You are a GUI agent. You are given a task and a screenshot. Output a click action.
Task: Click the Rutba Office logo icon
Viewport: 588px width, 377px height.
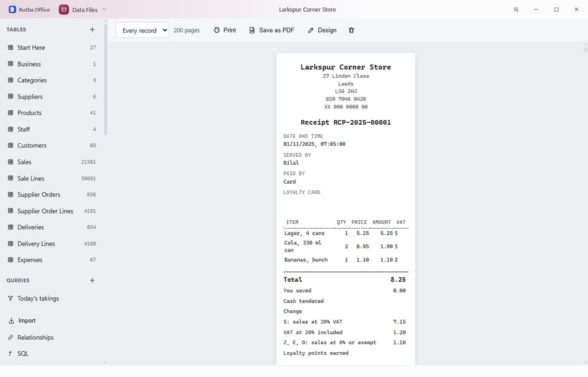pyautogui.click(x=12, y=9)
